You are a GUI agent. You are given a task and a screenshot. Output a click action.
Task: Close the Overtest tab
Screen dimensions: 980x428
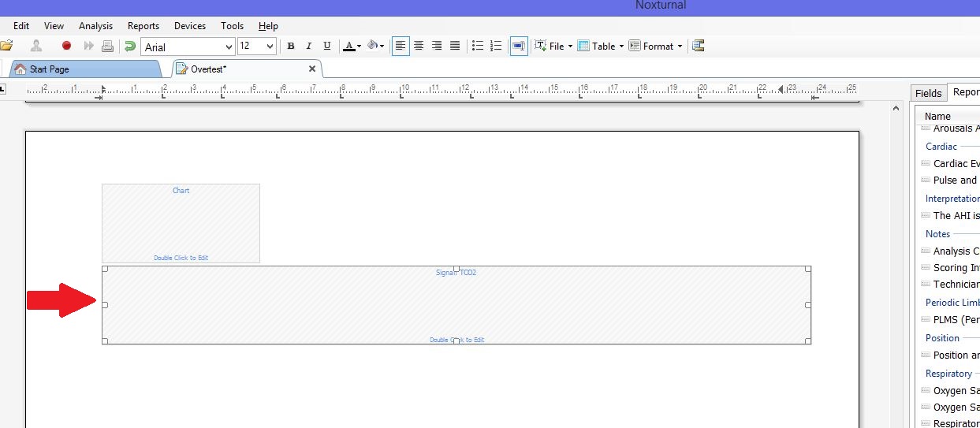[x=311, y=69]
